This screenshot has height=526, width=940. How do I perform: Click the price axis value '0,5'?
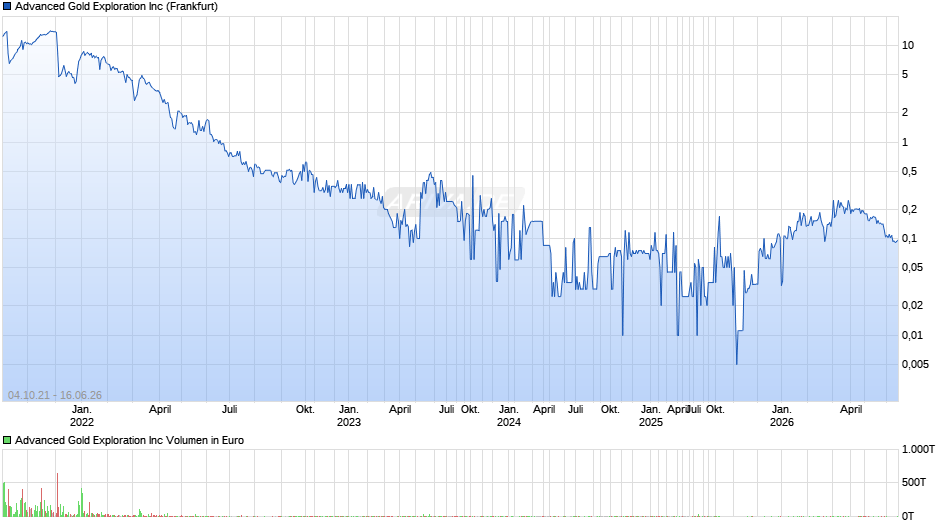coord(909,172)
